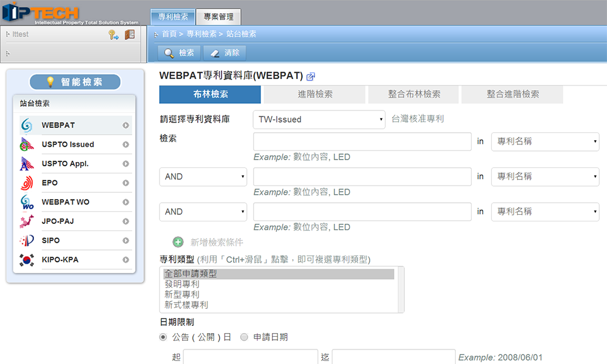The image size is (607, 364).
Task: Open the TW-Issued database dropdown
Action: click(x=319, y=120)
